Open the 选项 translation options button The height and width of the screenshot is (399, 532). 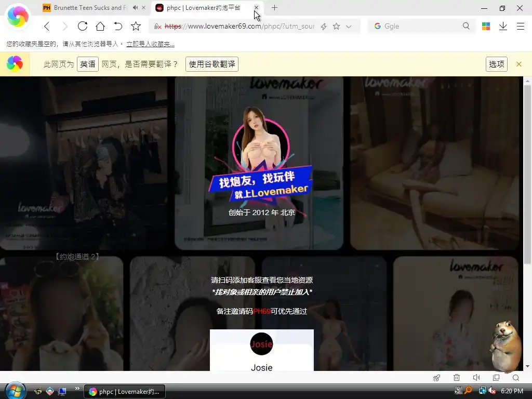point(496,64)
